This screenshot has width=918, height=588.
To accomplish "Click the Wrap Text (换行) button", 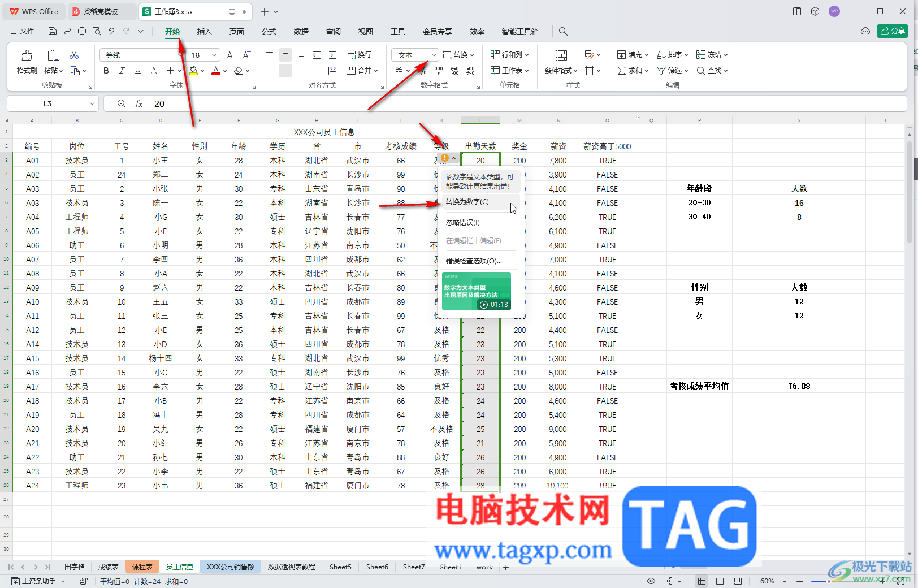I will pos(359,55).
